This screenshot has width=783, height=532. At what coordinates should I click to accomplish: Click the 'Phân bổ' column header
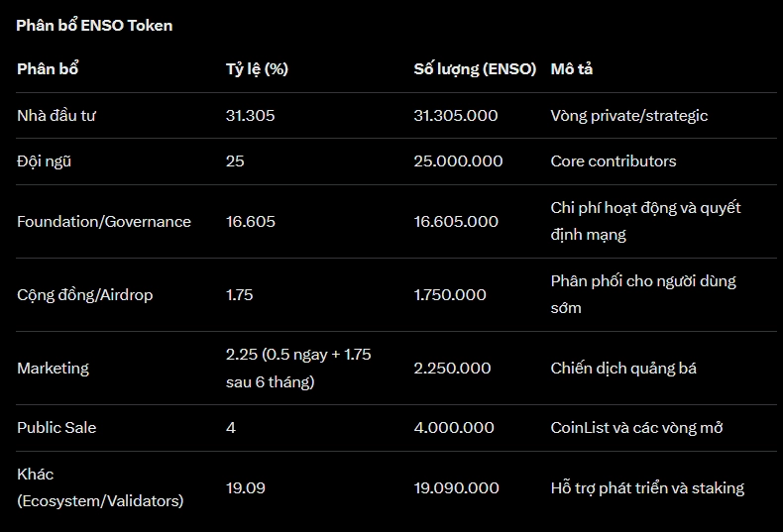pyautogui.click(x=48, y=69)
